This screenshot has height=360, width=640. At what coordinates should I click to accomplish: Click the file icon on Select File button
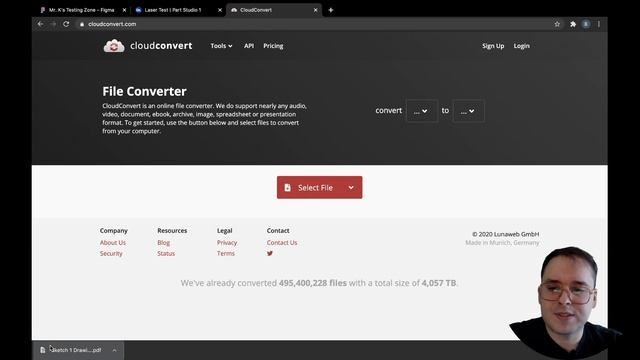click(x=288, y=187)
